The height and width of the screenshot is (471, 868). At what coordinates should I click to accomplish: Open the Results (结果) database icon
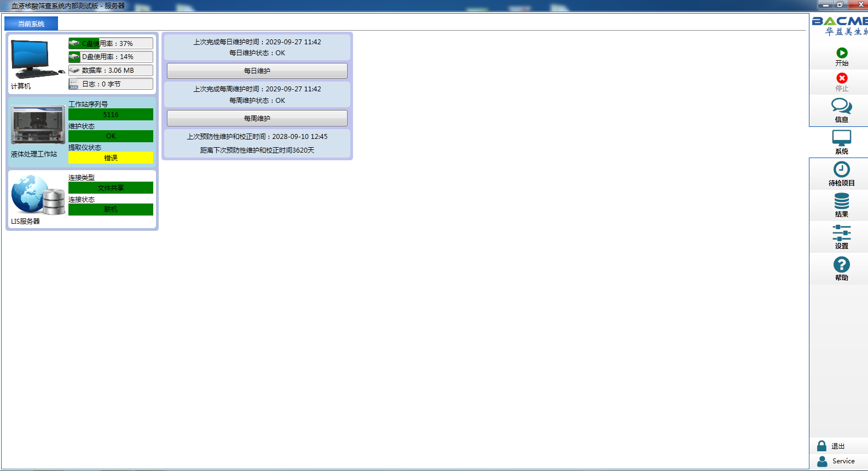click(x=841, y=201)
